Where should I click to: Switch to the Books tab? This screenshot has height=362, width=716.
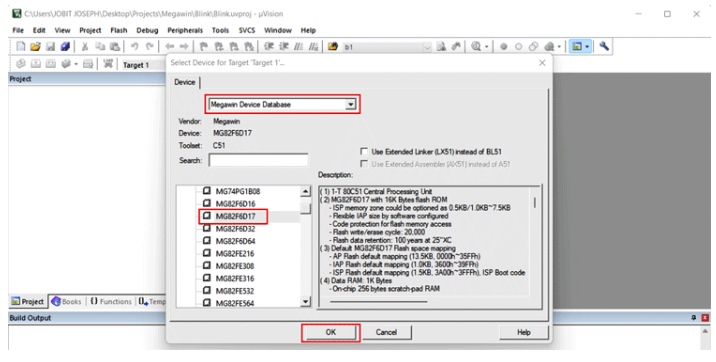point(67,301)
